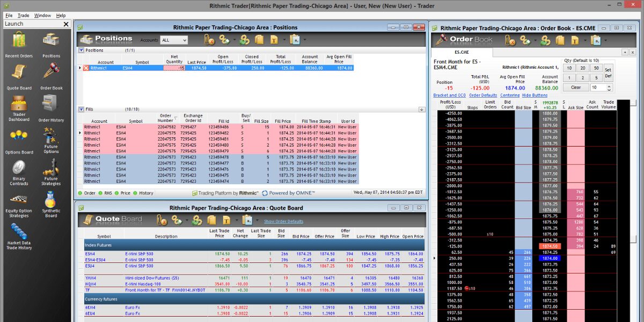Viewport: 644px width, 322px height.
Task: Open Future Strategies
Action: pos(52,173)
